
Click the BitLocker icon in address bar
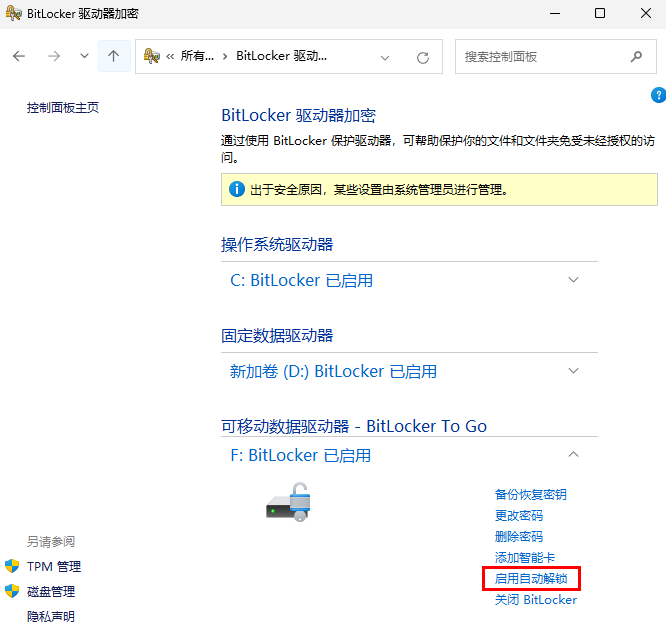[153, 56]
